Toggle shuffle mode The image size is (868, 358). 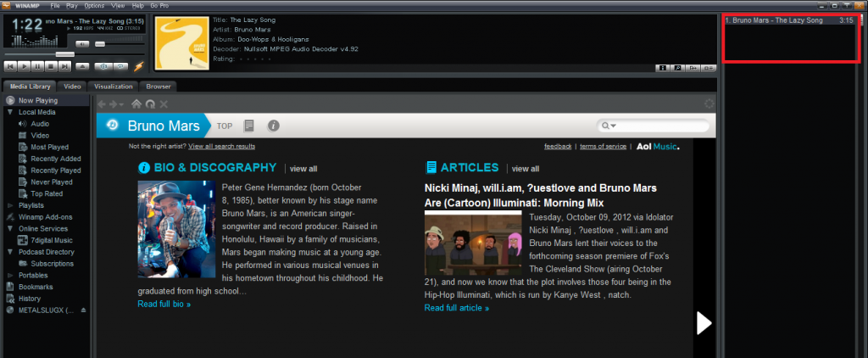103,66
